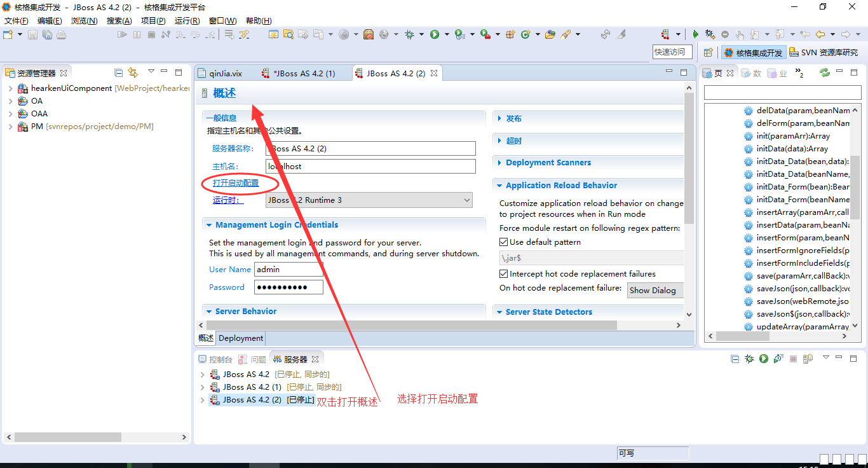The width and height of the screenshot is (868, 468).
Task: Open the 运行时 runtime dropdown
Action: 369,200
